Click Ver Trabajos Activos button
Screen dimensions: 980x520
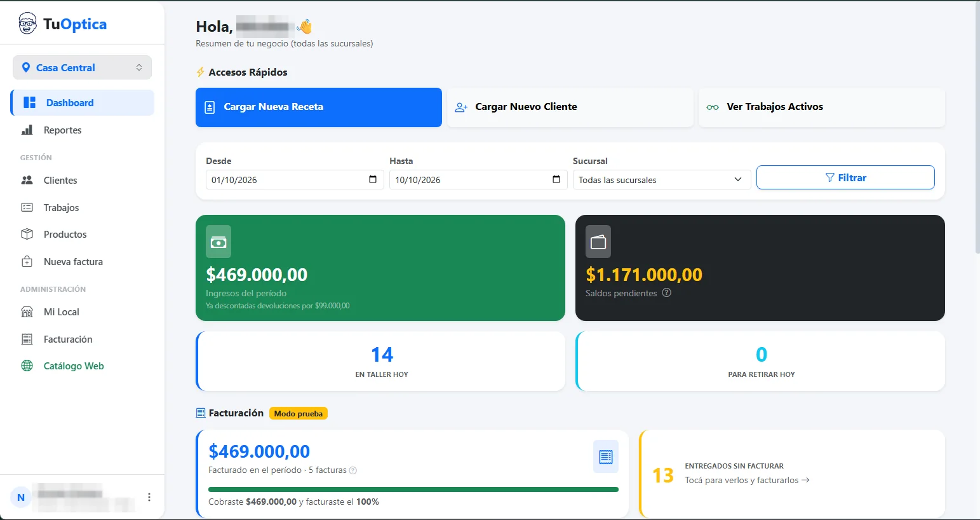(822, 107)
